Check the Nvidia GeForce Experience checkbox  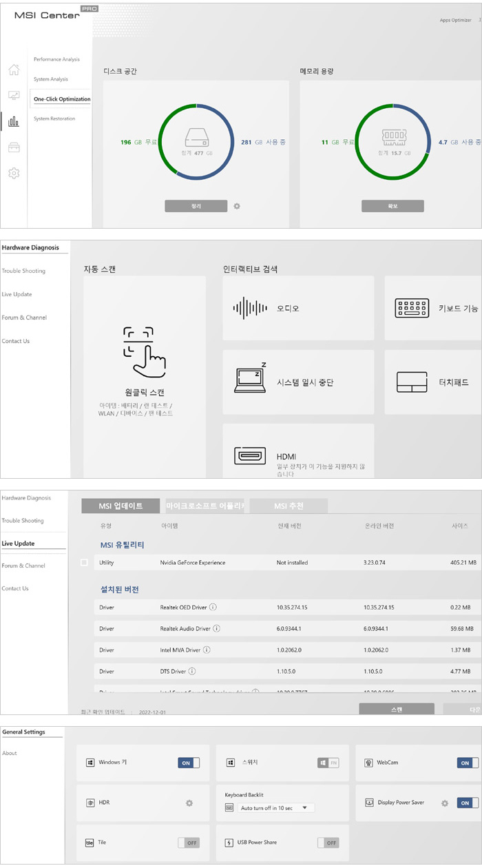pos(84,563)
